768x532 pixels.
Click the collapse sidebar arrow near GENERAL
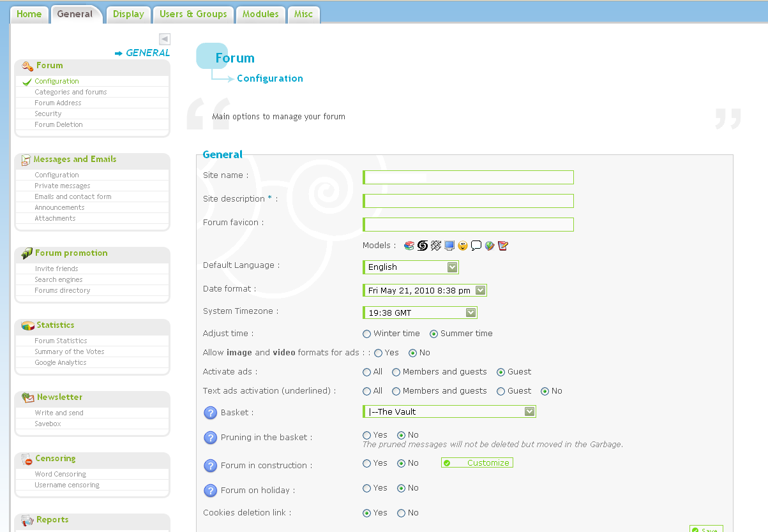click(x=164, y=39)
